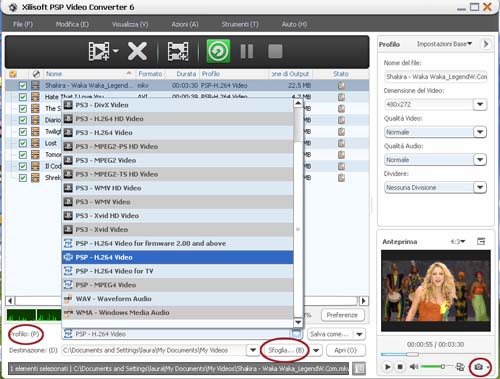This screenshot has height=379, width=500.
Task: Toggle the Hate That I Love You checkbox
Action: coord(23,97)
